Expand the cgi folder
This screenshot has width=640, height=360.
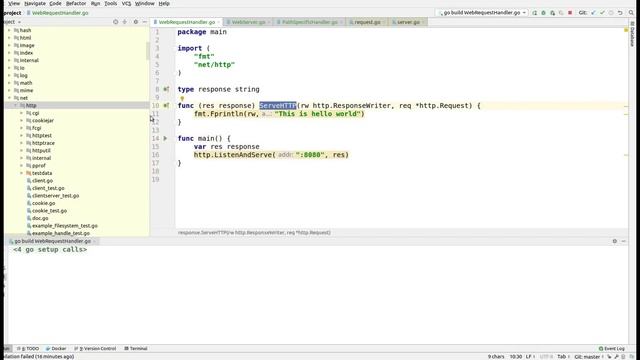(x=22, y=113)
